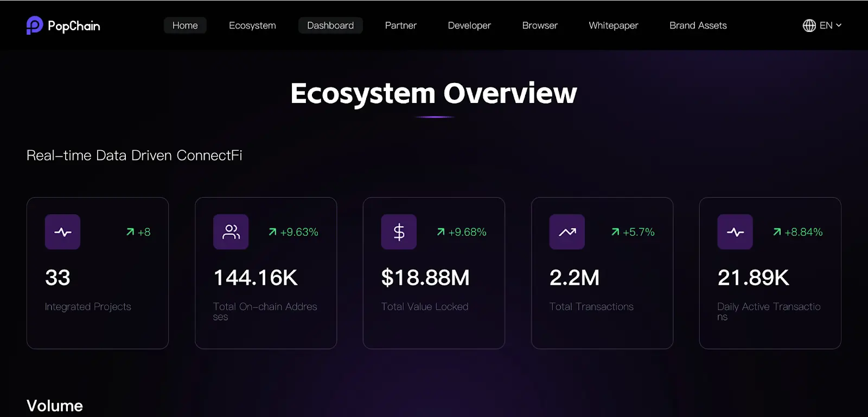Click the green arrow beside +8.84%

tap(777, 232)
